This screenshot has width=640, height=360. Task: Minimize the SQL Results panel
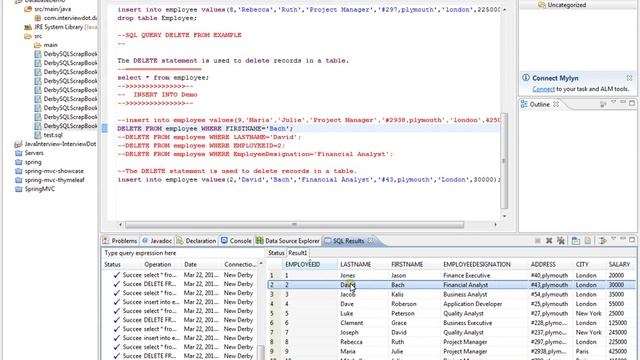(x=623, y=240)
